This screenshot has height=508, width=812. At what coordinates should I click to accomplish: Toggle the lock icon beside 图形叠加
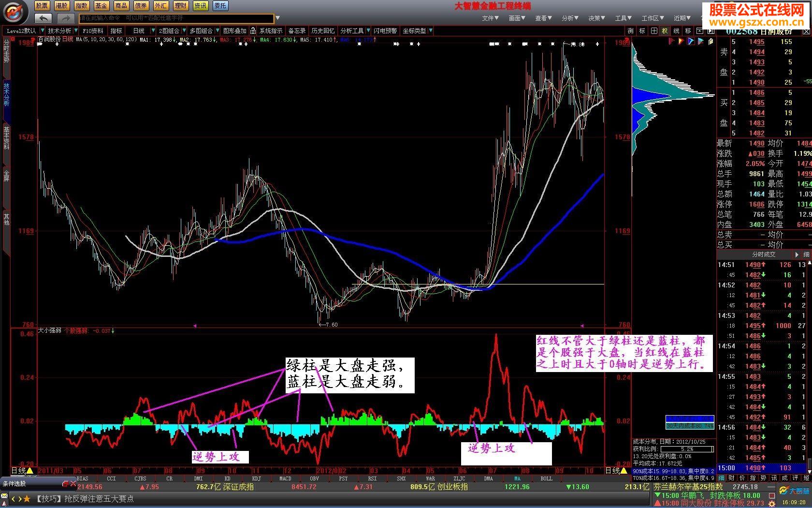253,30
